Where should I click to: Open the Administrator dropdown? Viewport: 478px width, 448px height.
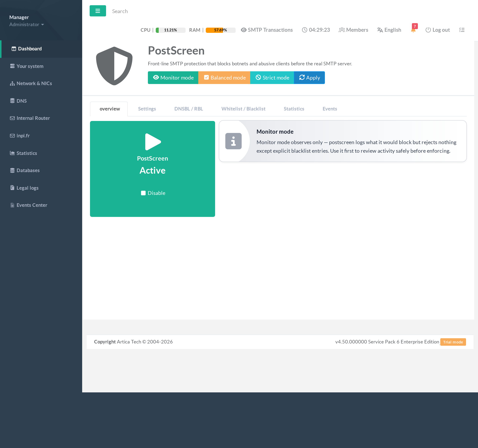pos(27,24)
